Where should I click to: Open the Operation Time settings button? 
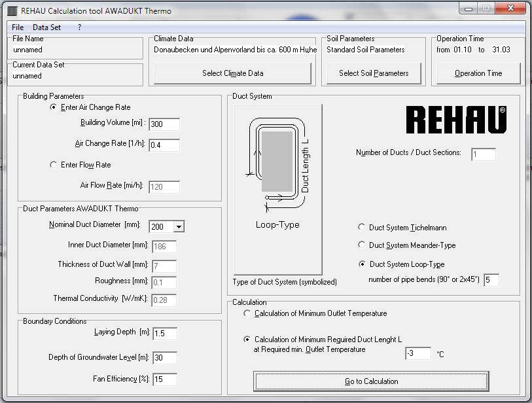(478, 73)
